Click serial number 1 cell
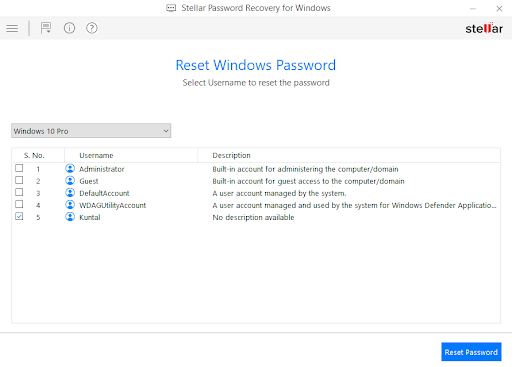The height and width of the screenshot is (367, 512). pyautogui.click(x=38, y=169)
